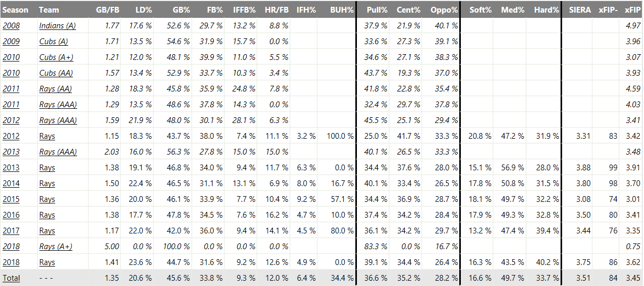Go to the 2015 season link
Image resolution: width=644 pixels, height=286 pixels.
click(x=11, y=199)
